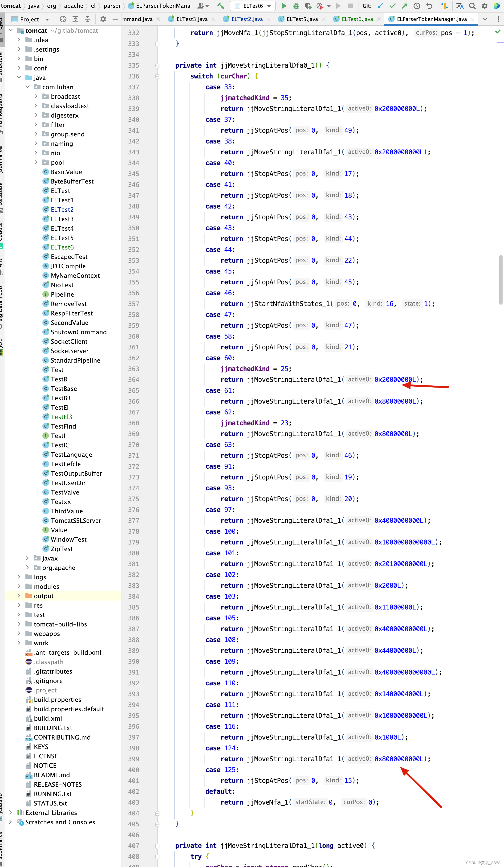Switch to ELTest5.java tab
The height and width of the screenshot is (867, 504).
click(302, 19)
